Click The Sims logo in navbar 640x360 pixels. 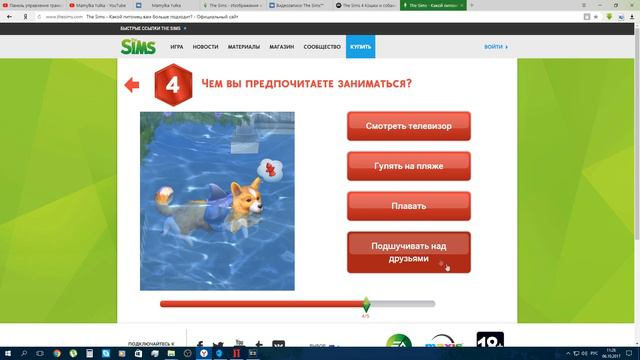tap(138, 47)
